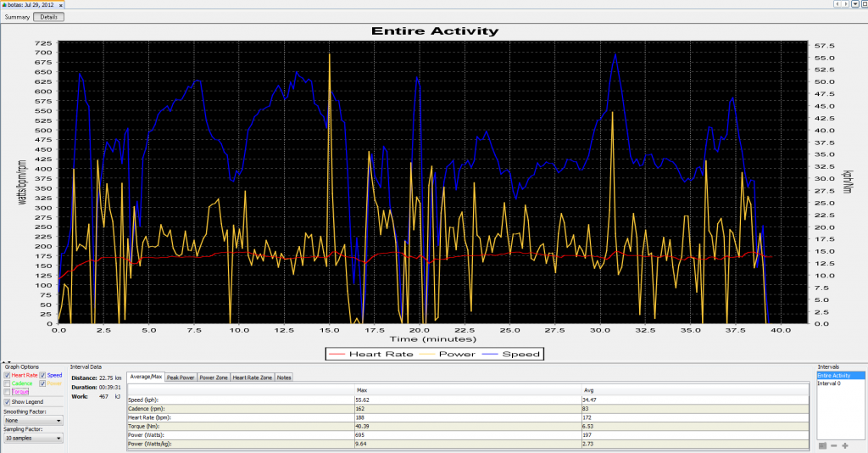Screen dimensions: 868x453
Task: Uncheck the Heart Rate graph option
Action: pos(7,375)
